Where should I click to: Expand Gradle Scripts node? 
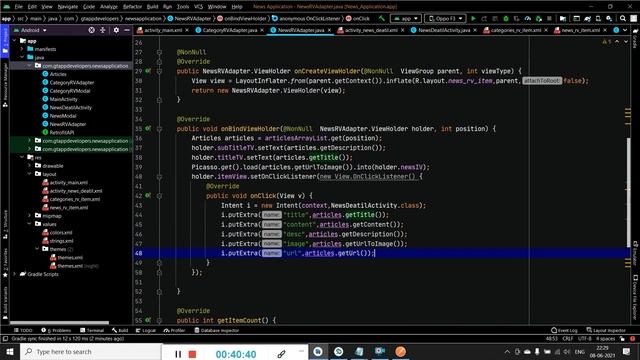pos(15,274)
